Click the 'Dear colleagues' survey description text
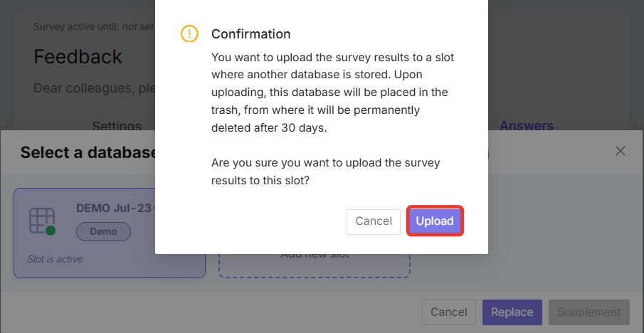 94,89
